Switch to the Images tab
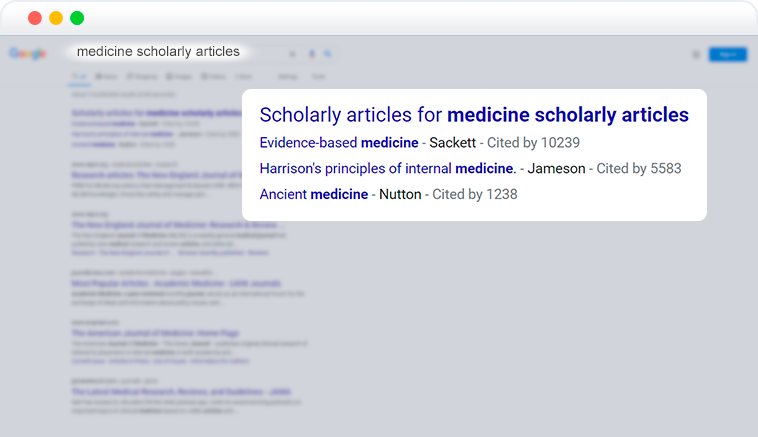This screenshot has width=758, height=437. click(179, 76)
